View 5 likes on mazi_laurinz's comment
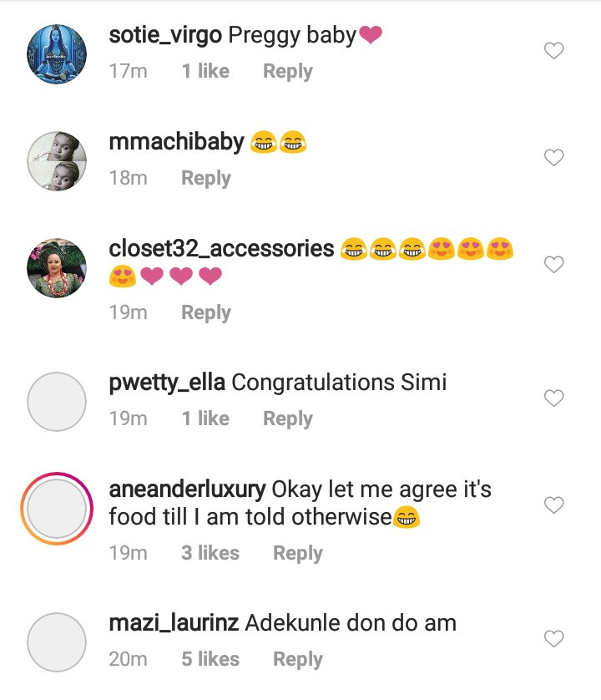 pyautogui.click(x=210, y=660)
